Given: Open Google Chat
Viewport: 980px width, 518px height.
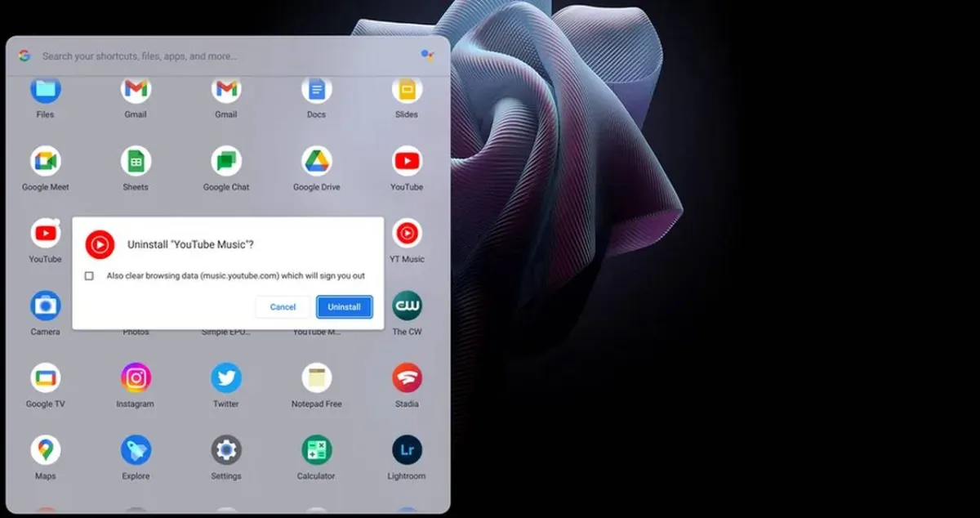Looking at the screenshot, I should coord(226,161).
